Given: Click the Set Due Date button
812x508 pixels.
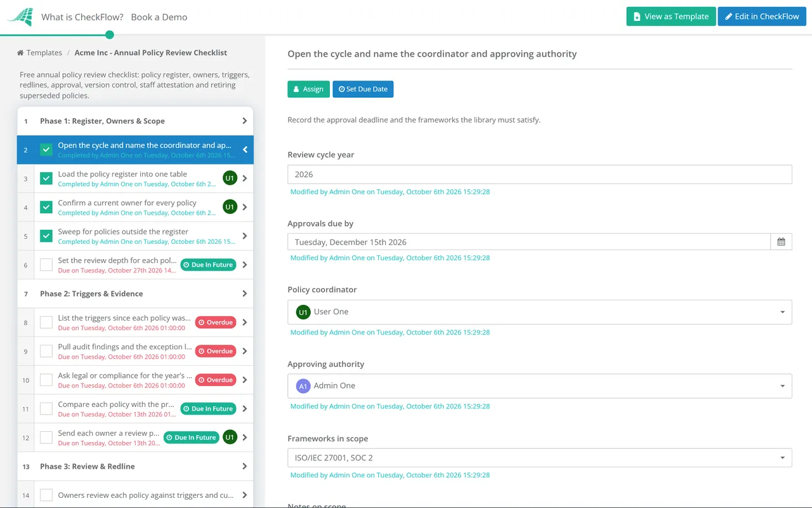Looking at the screenshot, I should click(x=363, y=89).
